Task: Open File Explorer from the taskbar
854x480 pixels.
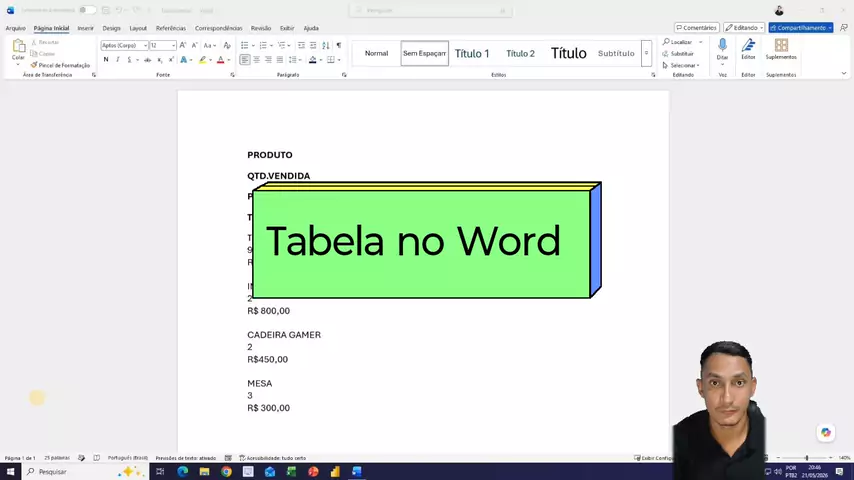Action: click(204, 472)
